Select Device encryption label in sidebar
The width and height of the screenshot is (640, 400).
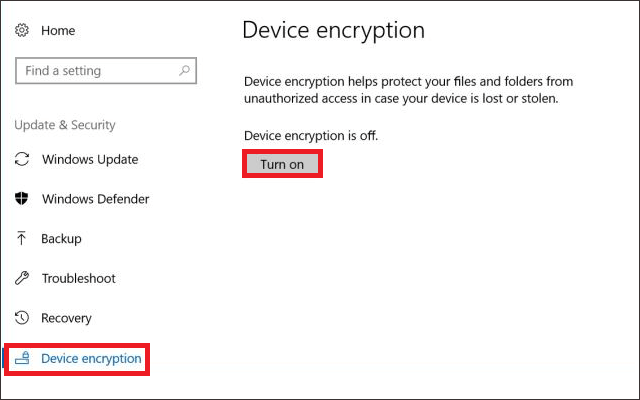click(91, 358)
